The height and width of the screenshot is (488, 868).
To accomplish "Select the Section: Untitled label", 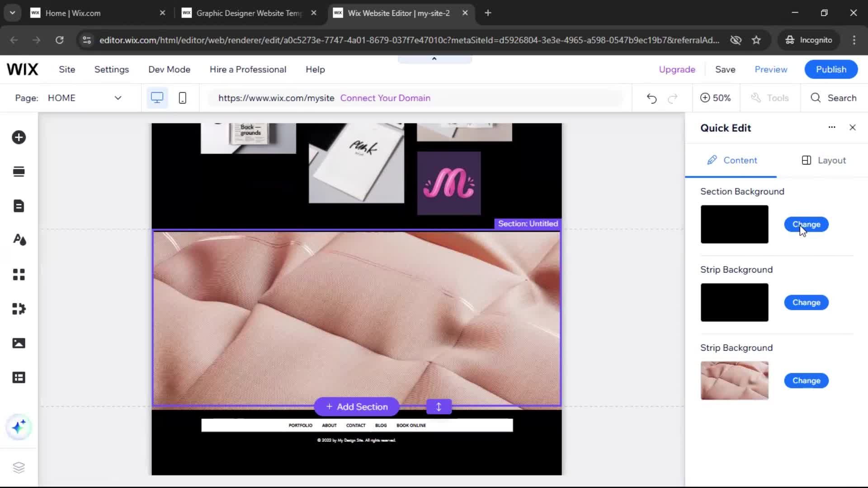I will click(528, 224).
